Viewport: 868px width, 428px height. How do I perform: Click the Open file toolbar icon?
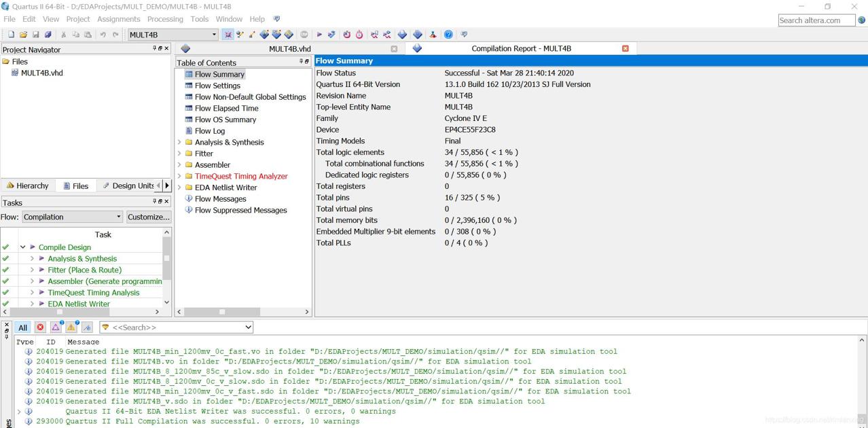(x=23, y=35)
